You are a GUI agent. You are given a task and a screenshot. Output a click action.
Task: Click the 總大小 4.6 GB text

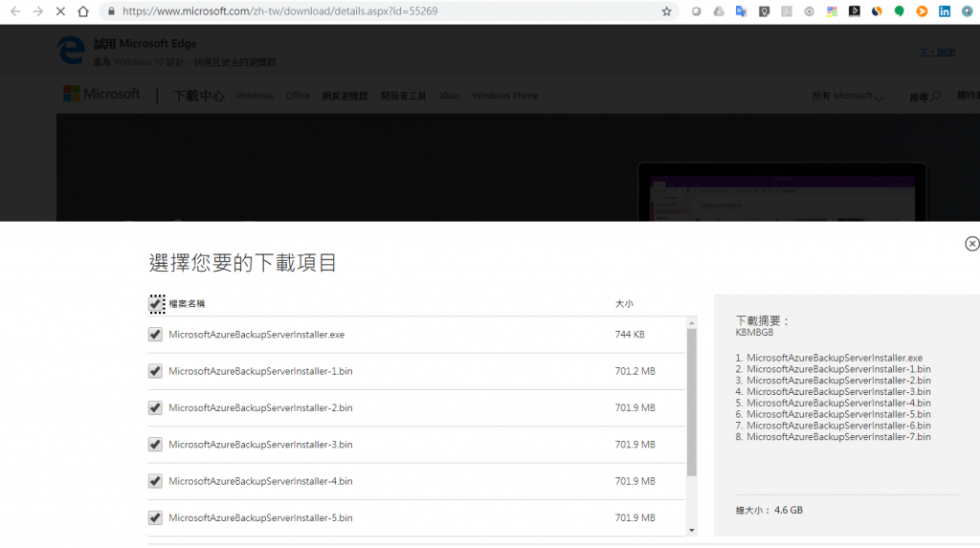(768, 511)
